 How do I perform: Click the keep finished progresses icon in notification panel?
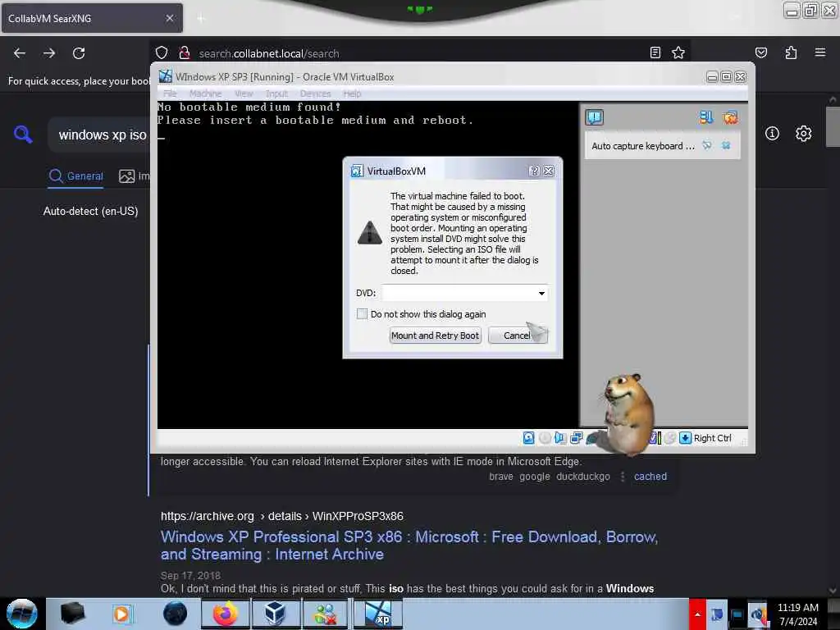pos(706,117)
